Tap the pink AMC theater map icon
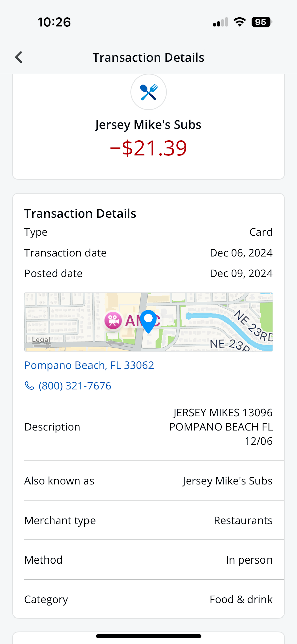This screenshot has width=297, height=644. click(113, 321)
